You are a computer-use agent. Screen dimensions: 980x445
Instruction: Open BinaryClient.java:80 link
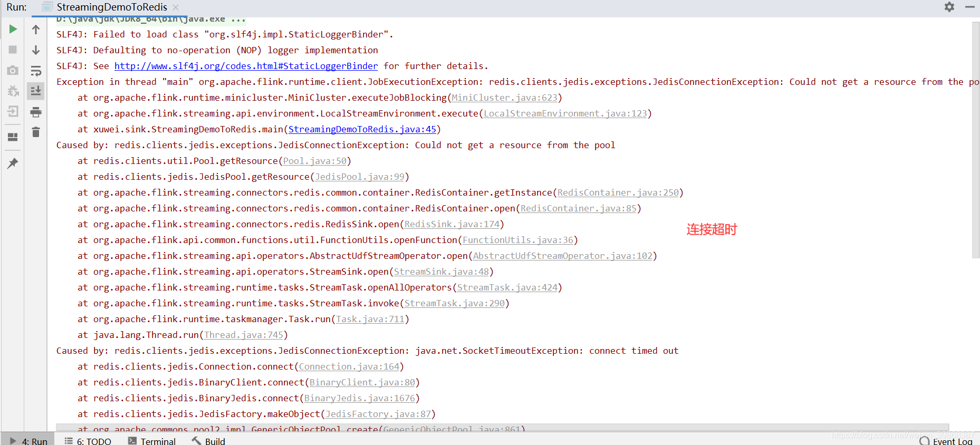coord(362,382)
